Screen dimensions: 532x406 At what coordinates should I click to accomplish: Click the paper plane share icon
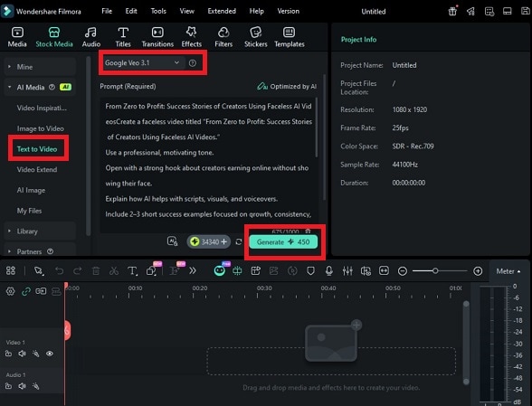(x=470, y=12)
